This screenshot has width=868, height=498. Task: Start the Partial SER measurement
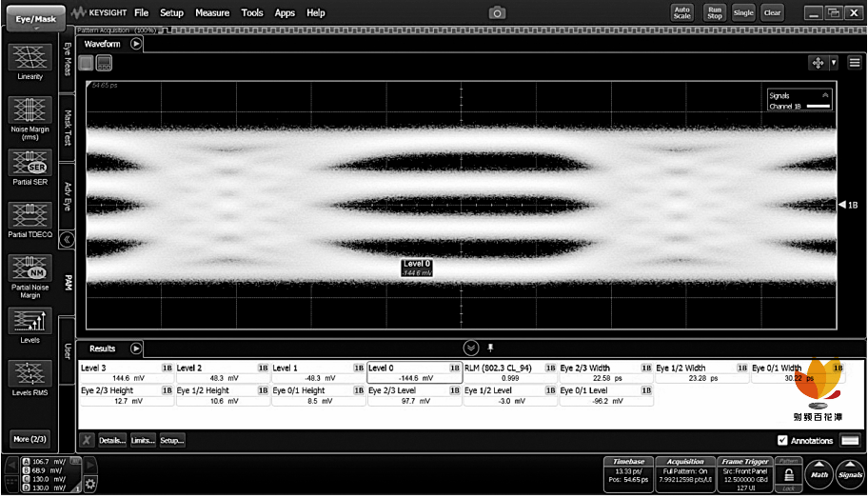click(30, 164)
